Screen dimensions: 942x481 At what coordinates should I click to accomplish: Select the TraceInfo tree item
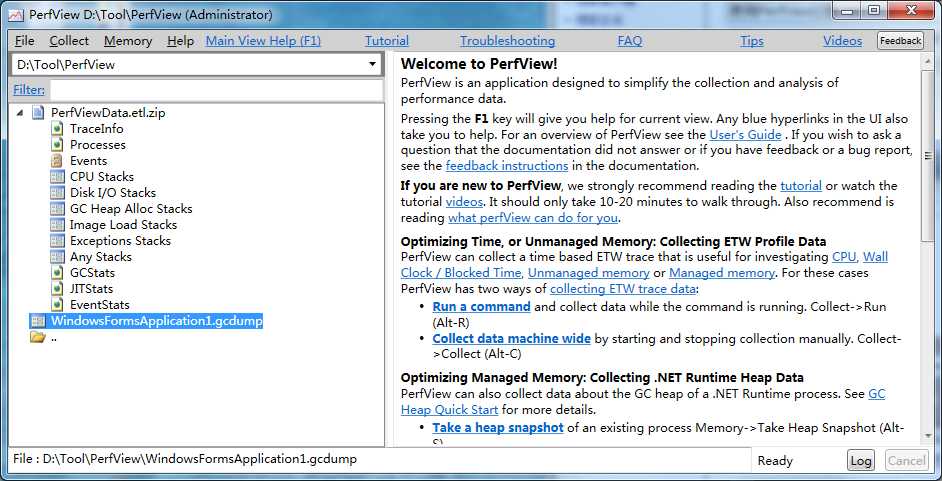[x=97, y=129]
